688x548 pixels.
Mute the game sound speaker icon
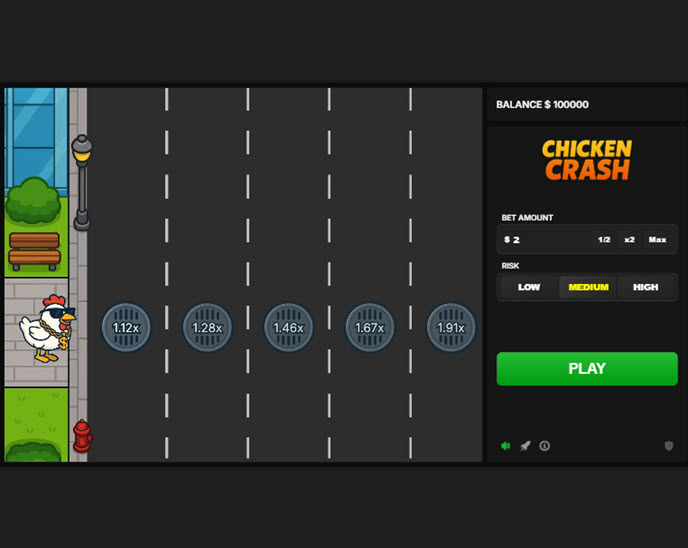(506, 446)
